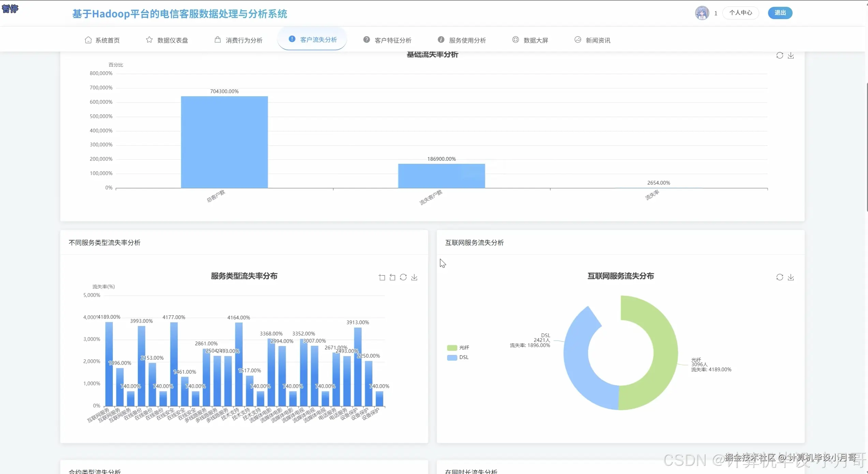
Task: Refresh the 互联网服务流失分布 donut chart
Action: [780, 277]
